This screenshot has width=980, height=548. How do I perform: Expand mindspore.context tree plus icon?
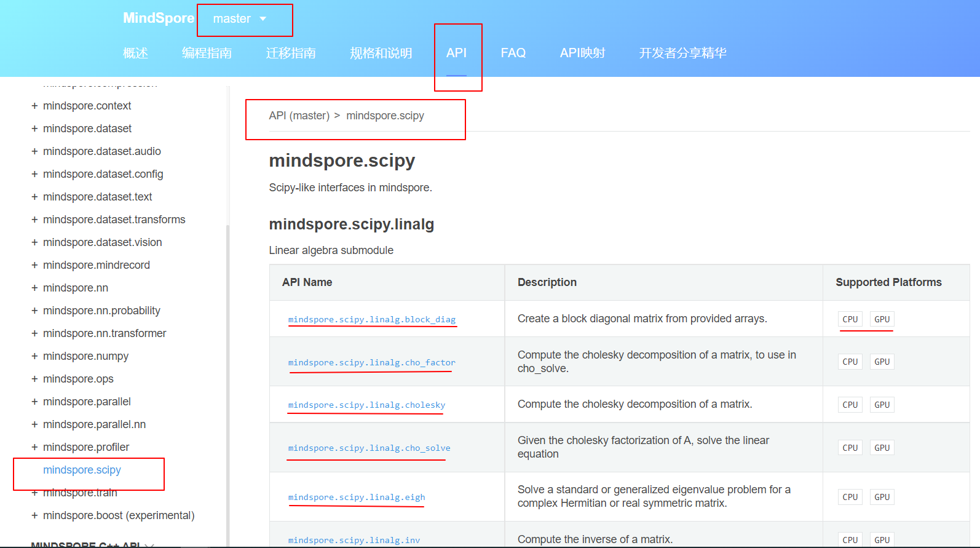(x=34, y=106)
